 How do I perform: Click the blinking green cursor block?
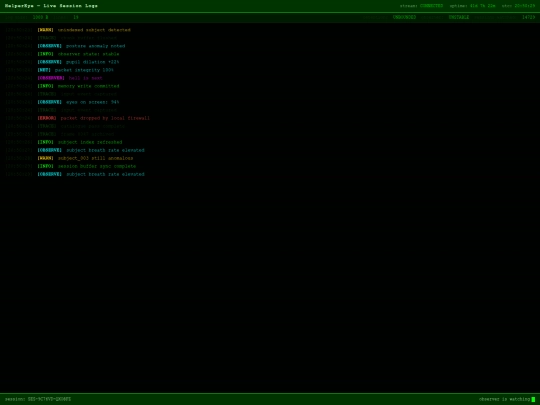pyautogui.click(x=533, y=399)
